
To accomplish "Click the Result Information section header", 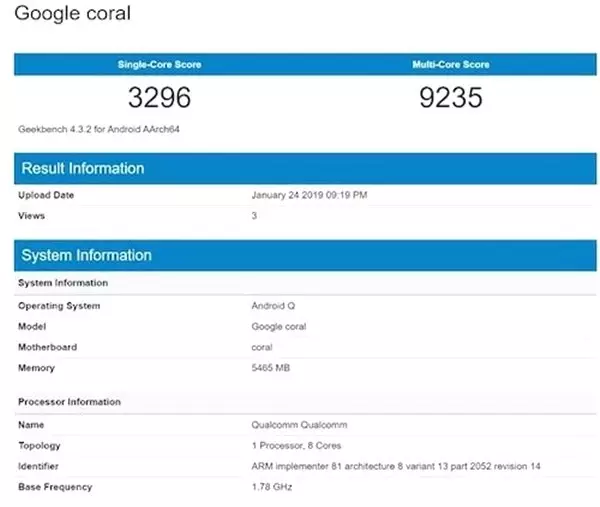I will [x=305, y=168].
